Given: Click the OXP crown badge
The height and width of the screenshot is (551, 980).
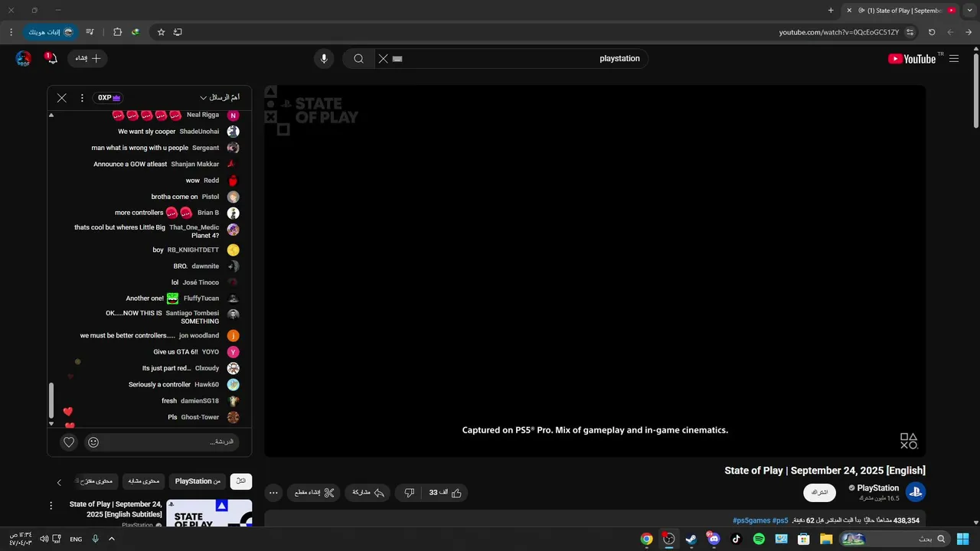Looking at the screenshot, I should pos(108,98).
